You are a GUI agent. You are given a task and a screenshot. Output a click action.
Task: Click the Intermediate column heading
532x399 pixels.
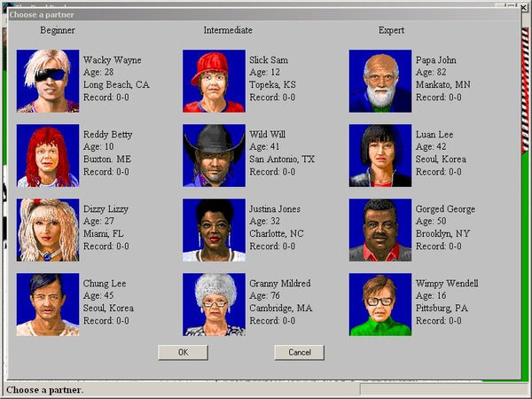[x=228, y=30]
